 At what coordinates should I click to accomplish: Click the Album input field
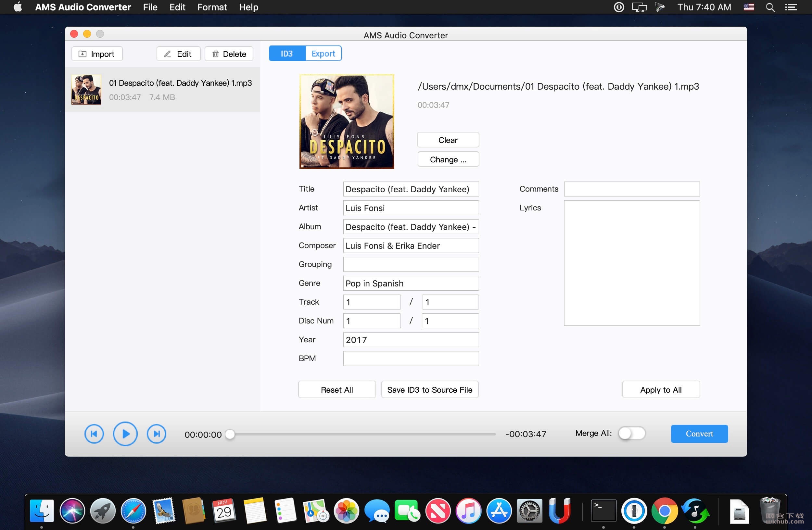[411, 227]
